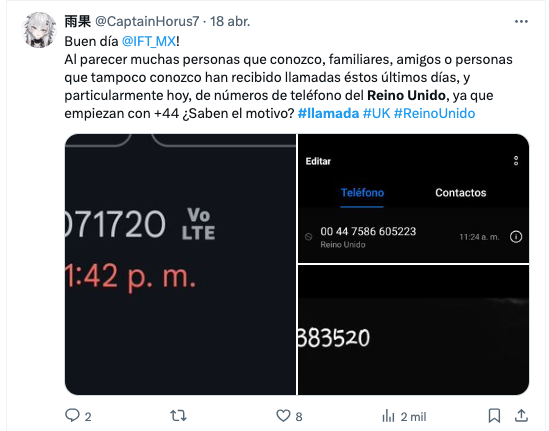
Task: Open the anime avatar profile picture
Action: pyautogui.click(x=39, y=30)
